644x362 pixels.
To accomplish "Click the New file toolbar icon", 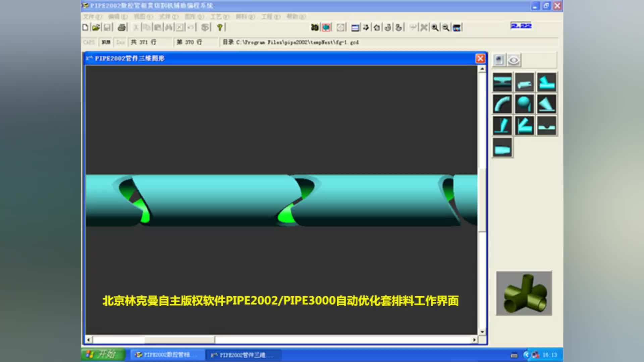I will (86, 27).
